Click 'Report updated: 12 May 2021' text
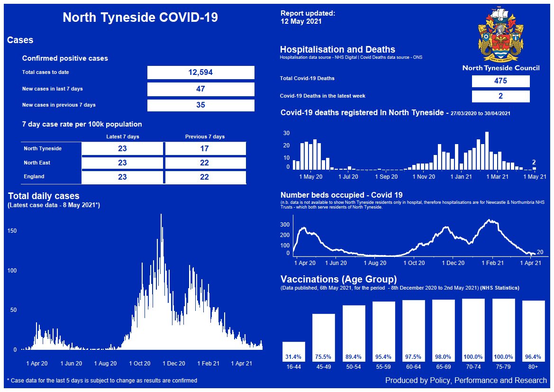Screen dimensions: 554x392 coord(308,18)
